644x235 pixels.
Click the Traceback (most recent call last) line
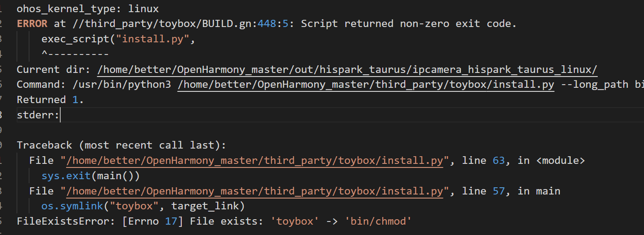[x=121, y=145]
